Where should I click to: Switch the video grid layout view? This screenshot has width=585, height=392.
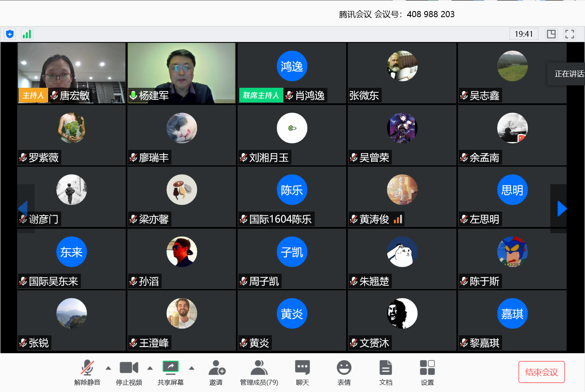click(551, 34)
